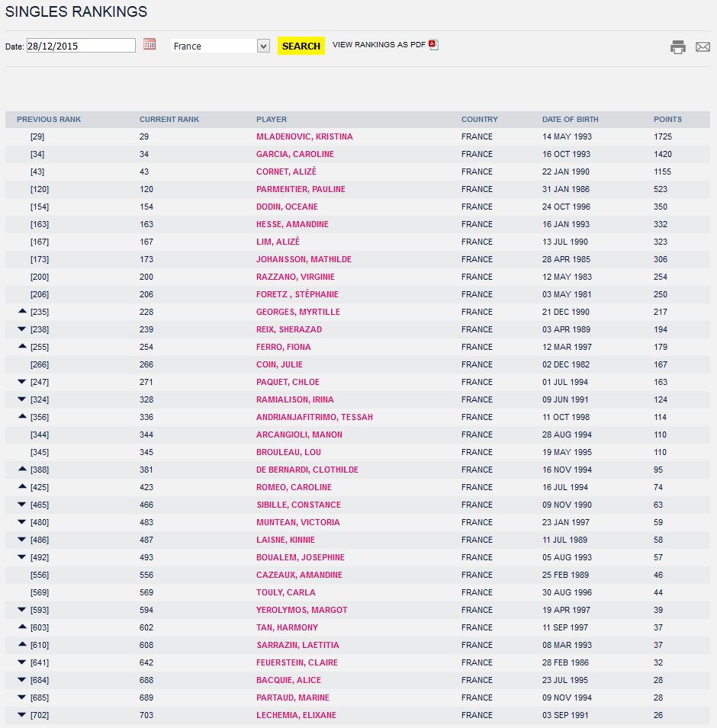Click the red PDF icon

(x=433, y=45)
